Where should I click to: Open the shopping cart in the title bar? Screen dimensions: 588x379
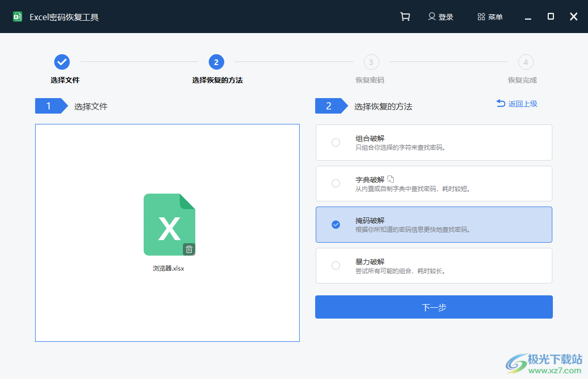click(405, 16)
